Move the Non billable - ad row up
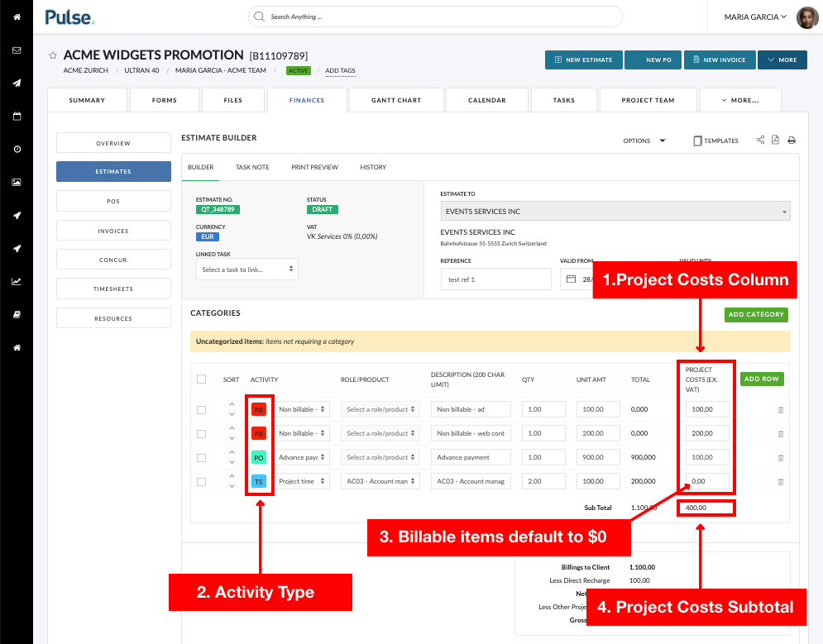Screen dimensions: 823x644 click(x=232, y=404)
